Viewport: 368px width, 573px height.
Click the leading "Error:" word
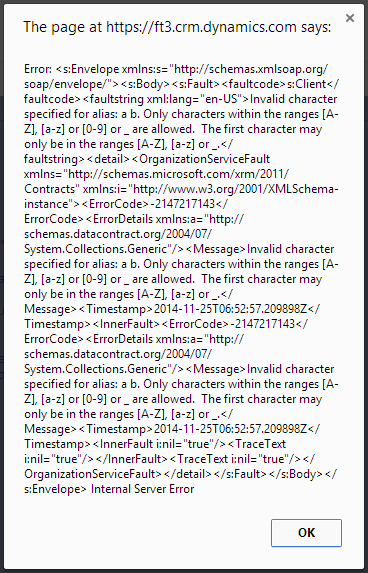(38, 69)
